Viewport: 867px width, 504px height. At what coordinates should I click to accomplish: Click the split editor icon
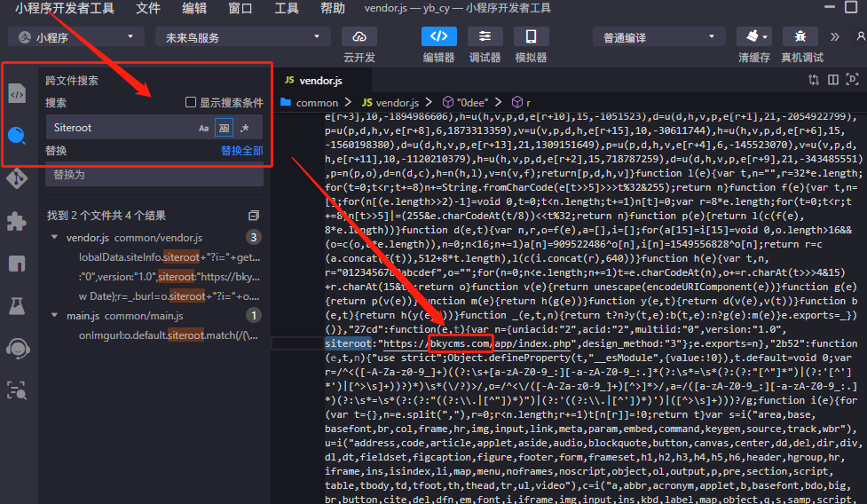tap(832, 80)
